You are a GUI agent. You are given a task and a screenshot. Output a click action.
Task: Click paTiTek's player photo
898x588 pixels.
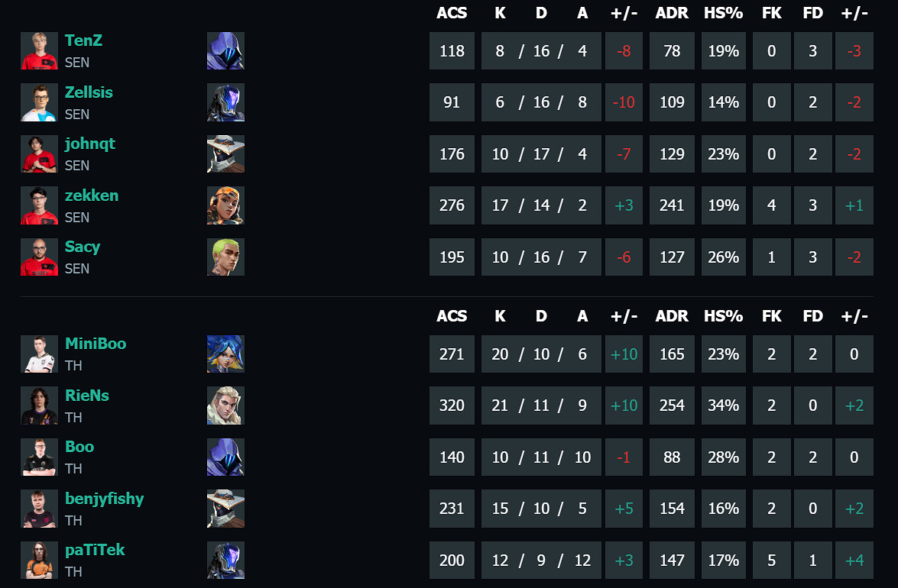tap(39, 560)
